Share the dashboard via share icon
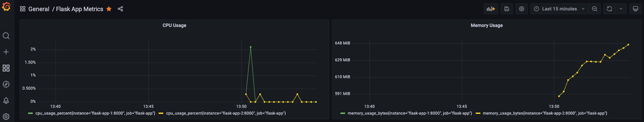Image resolution: width=644 pixels, height=122 pixels. pos(120,9)
